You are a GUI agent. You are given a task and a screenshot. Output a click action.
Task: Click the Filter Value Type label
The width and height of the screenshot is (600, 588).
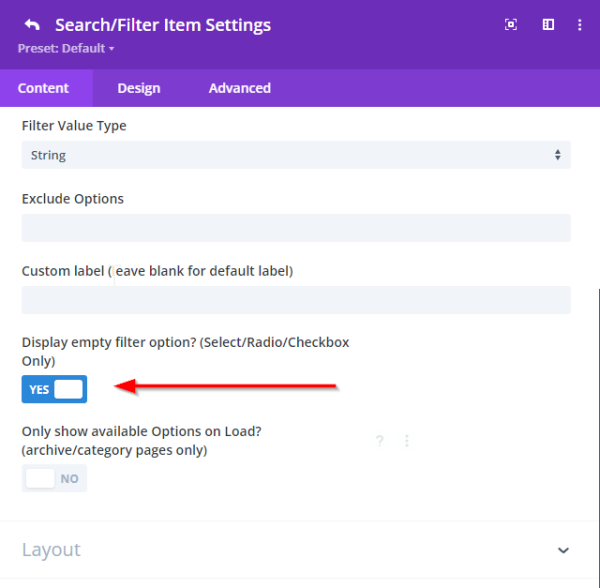(74, 126)
